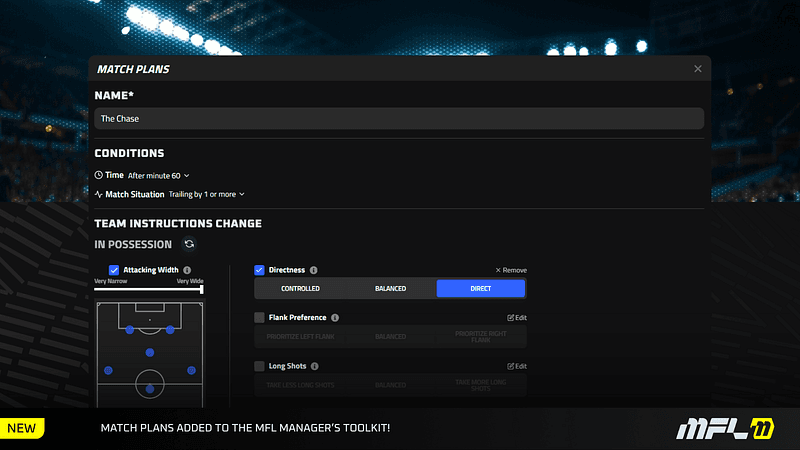Screen dimensions: 800x450
Task: Switch directness to Balanced
Action: (390, 289)
